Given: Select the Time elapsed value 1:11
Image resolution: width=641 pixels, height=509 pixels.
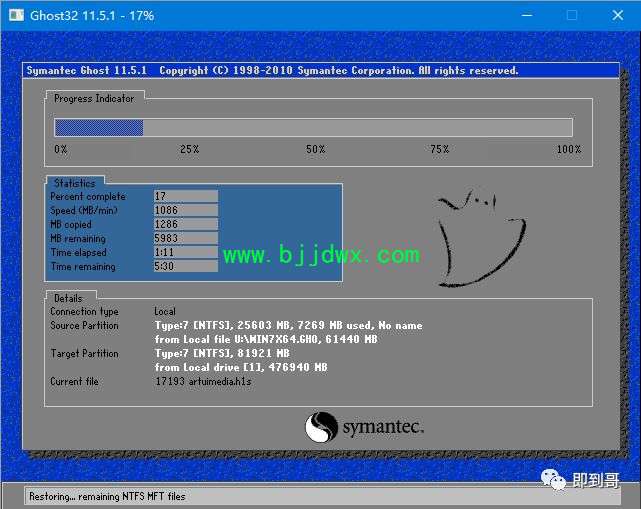Looking at the screenshot, I should click(x=186, y=252).
